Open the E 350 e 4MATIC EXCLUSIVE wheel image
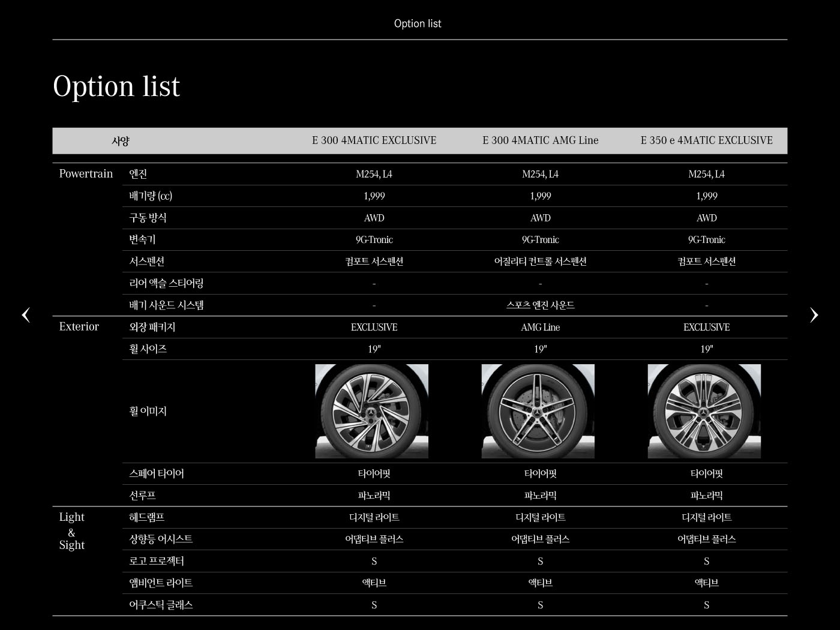Image resolution: width=840 pixels, height=630 pixels. click(704, 411)
